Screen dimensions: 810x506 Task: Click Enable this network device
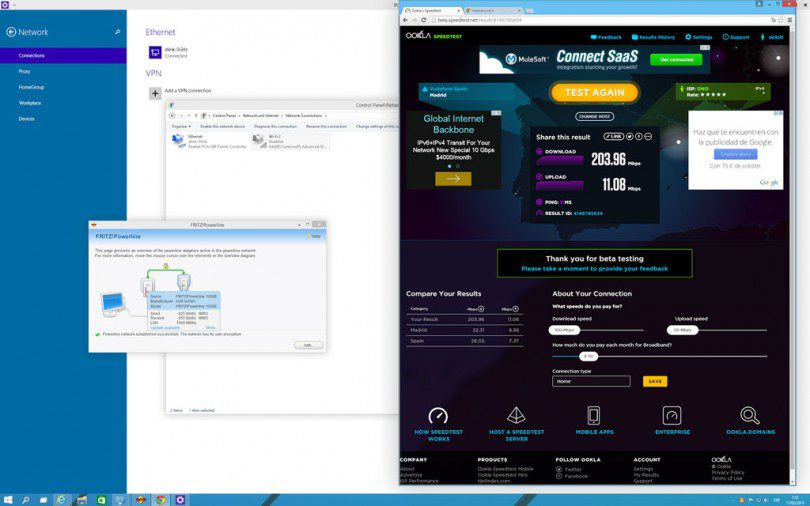pyautogui.click(x=223, y=126)
